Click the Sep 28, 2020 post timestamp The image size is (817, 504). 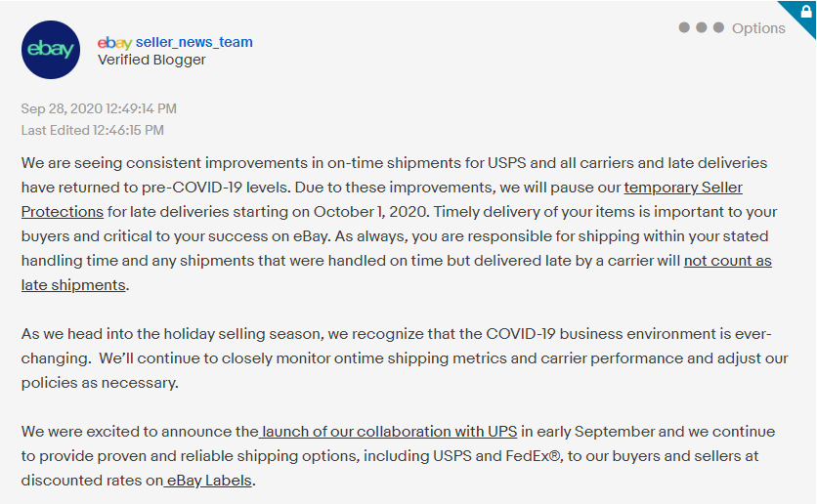[99, 108]
